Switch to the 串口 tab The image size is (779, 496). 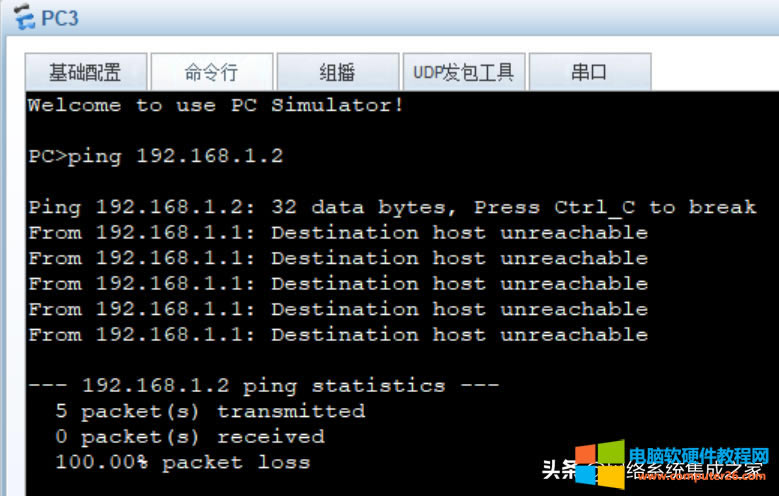pyautogui.click(x=589, y=72)
